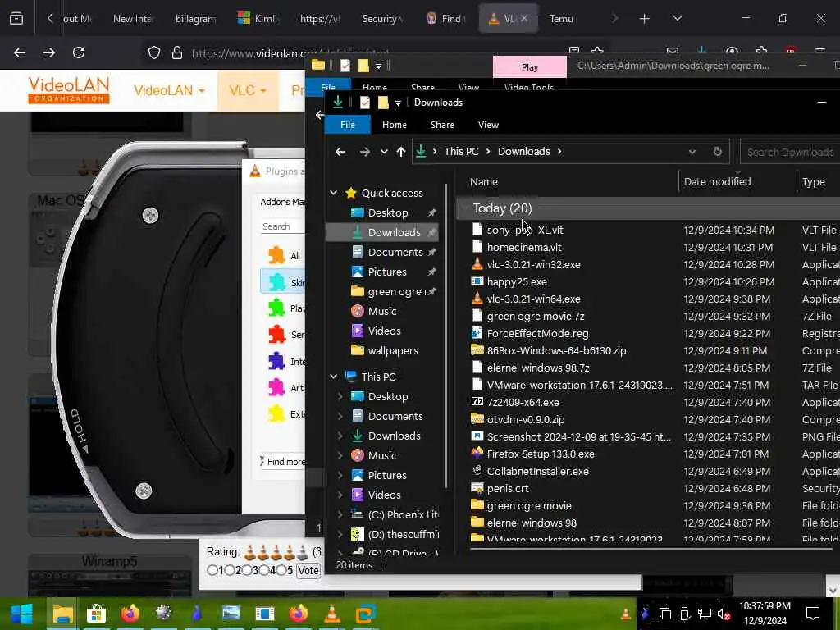The image size is (840, 630).
Task: Select the pink Play tab in the rear Explorer window
Action: tap(529, 67)
